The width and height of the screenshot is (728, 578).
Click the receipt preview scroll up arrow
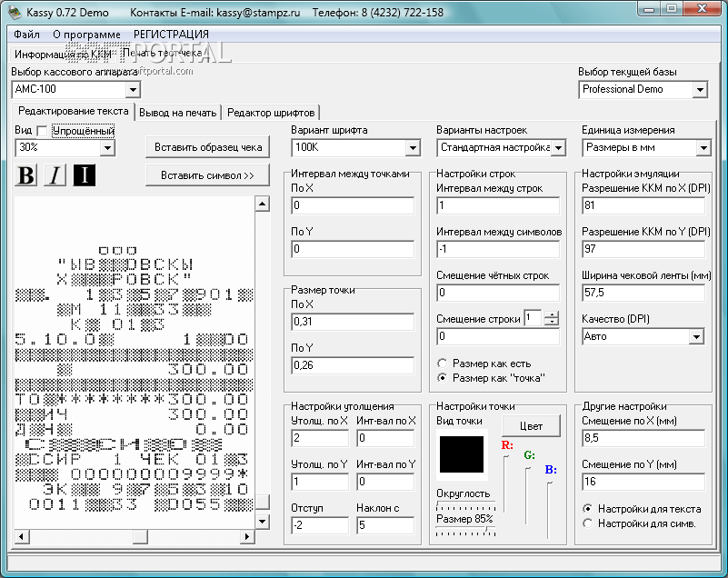coord(263,204)
